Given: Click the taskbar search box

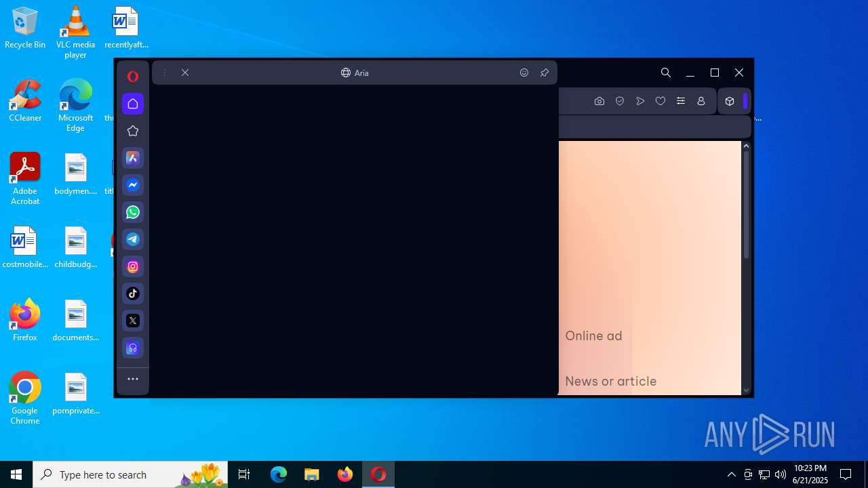Looking at the screenshot, I should coord(130,474).
